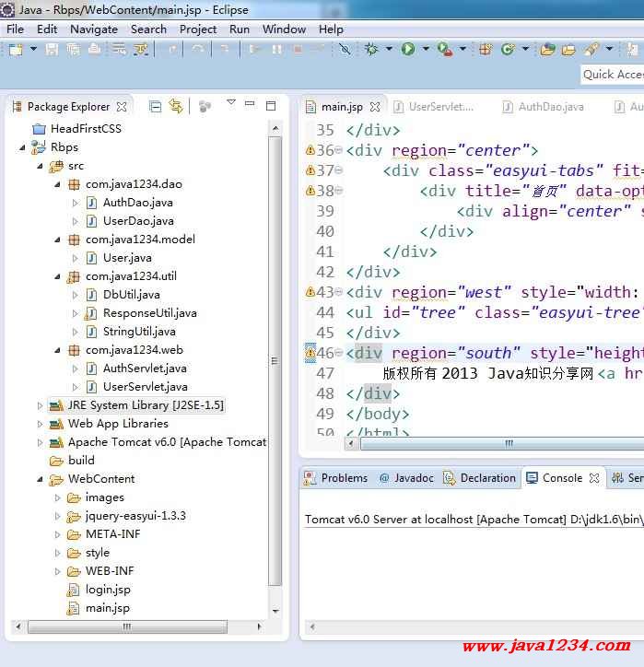
Task: Click the New file toolbar icon
Action: pos(16,50)
